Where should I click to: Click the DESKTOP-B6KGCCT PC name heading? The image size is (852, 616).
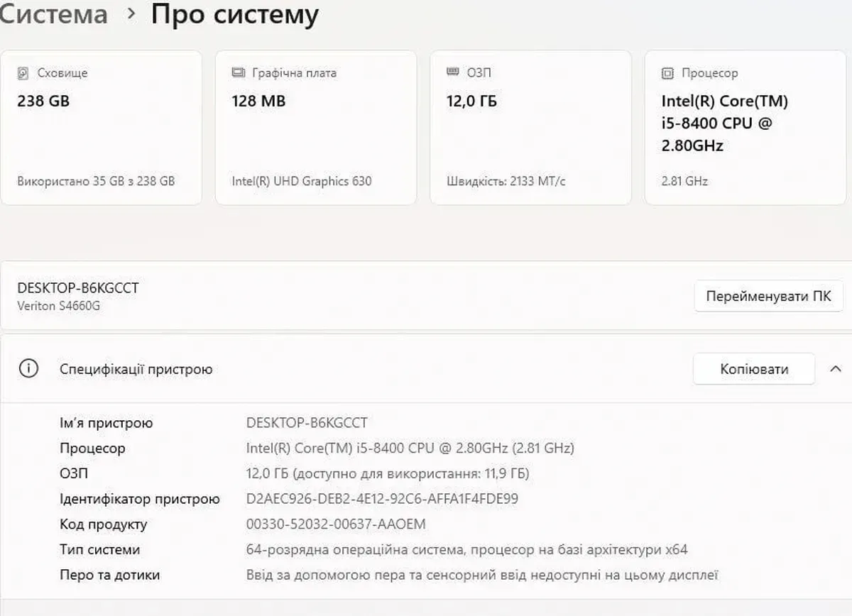coord(78,287)
